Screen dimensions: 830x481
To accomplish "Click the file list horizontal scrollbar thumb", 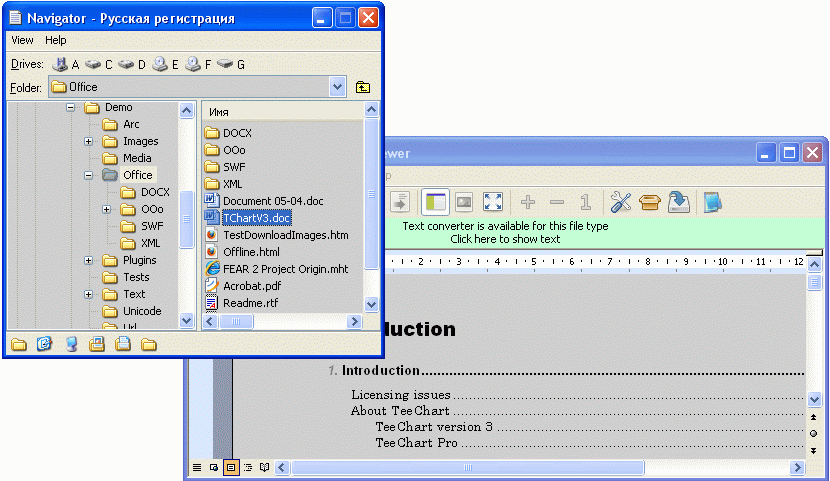I will pyautogui.click(x=236, y=321).
